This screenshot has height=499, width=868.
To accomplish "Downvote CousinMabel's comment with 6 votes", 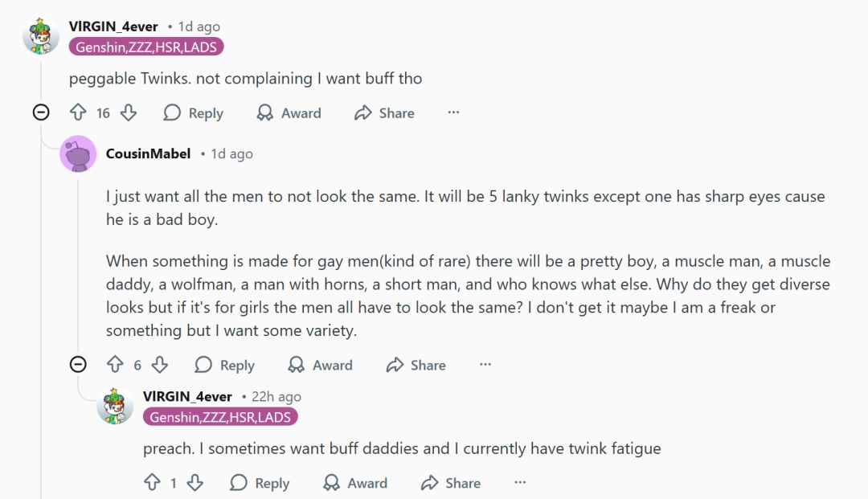I will tap(160, 365).
